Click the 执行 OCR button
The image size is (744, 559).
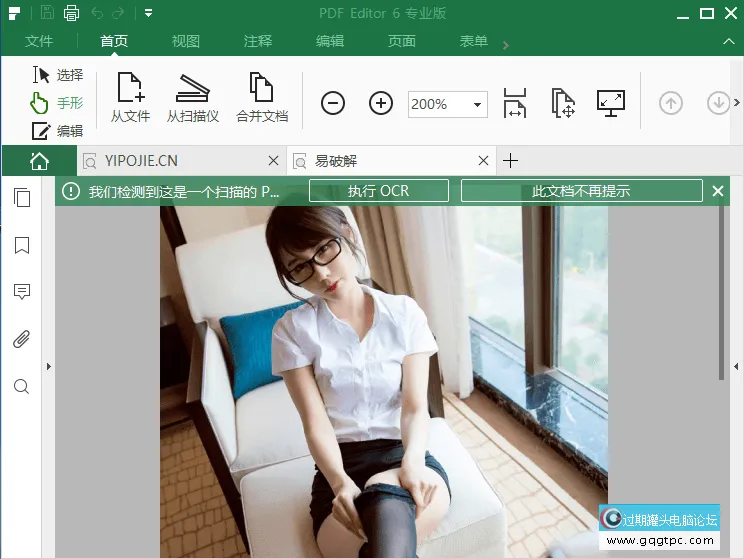coord(379,191)
